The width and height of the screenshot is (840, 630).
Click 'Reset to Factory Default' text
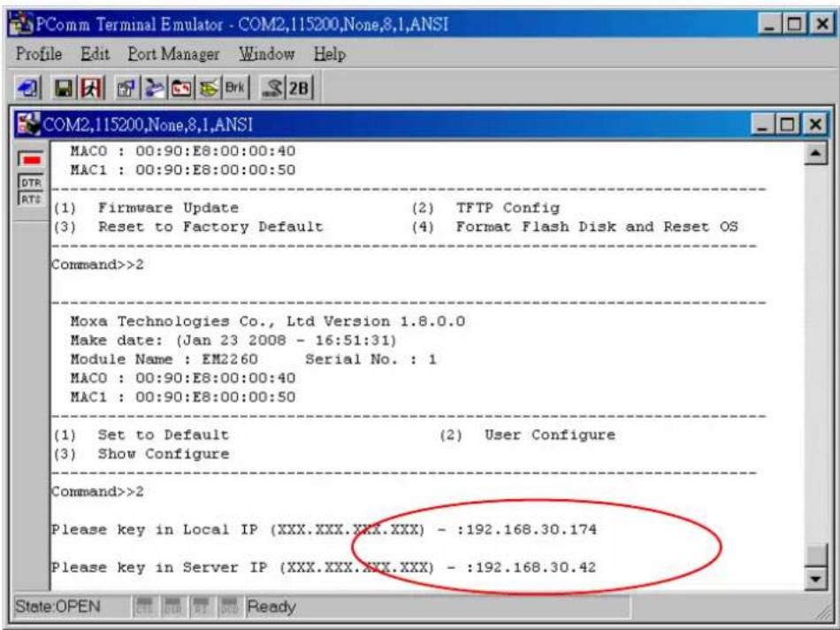coord(210,227)
